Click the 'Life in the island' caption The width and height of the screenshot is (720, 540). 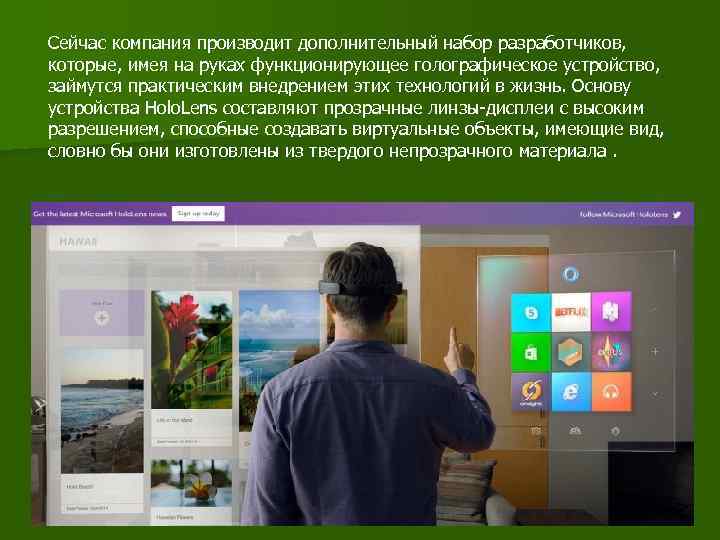[x=174, y=420]
